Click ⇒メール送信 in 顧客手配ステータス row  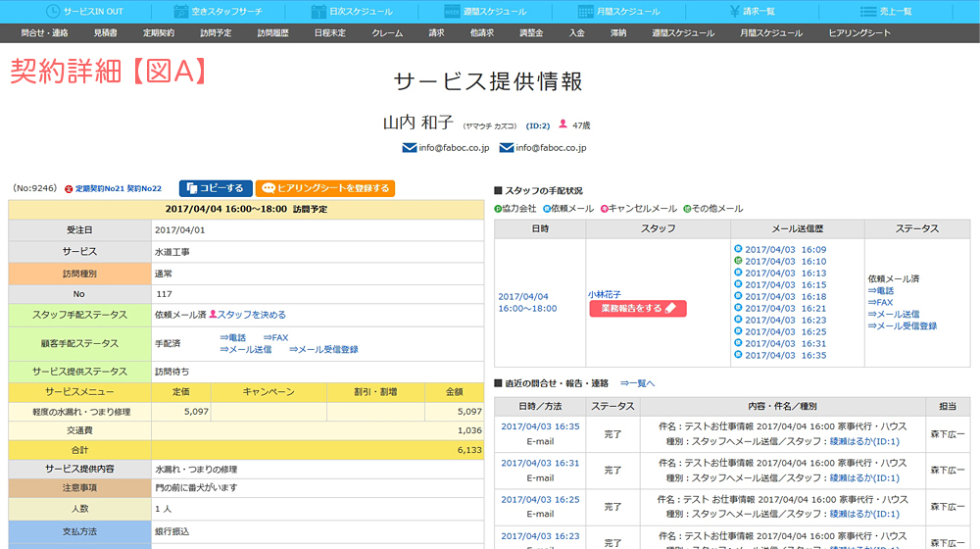tap(246, 350)
